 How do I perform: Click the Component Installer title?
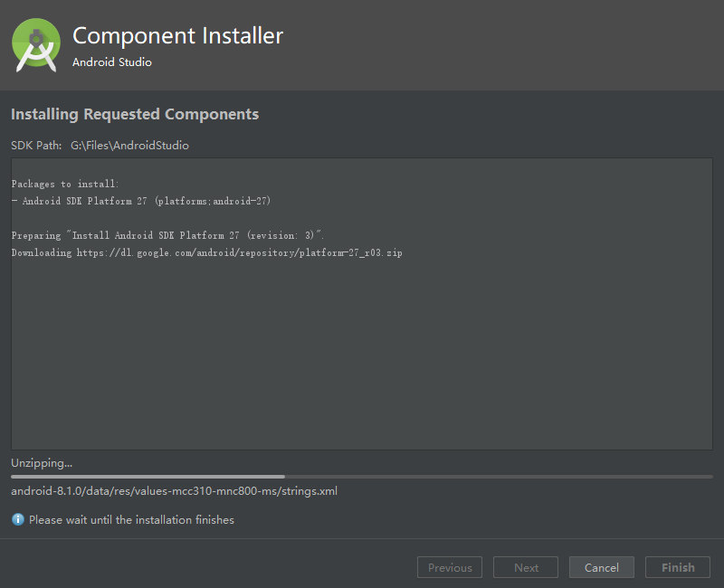(177, 35)
